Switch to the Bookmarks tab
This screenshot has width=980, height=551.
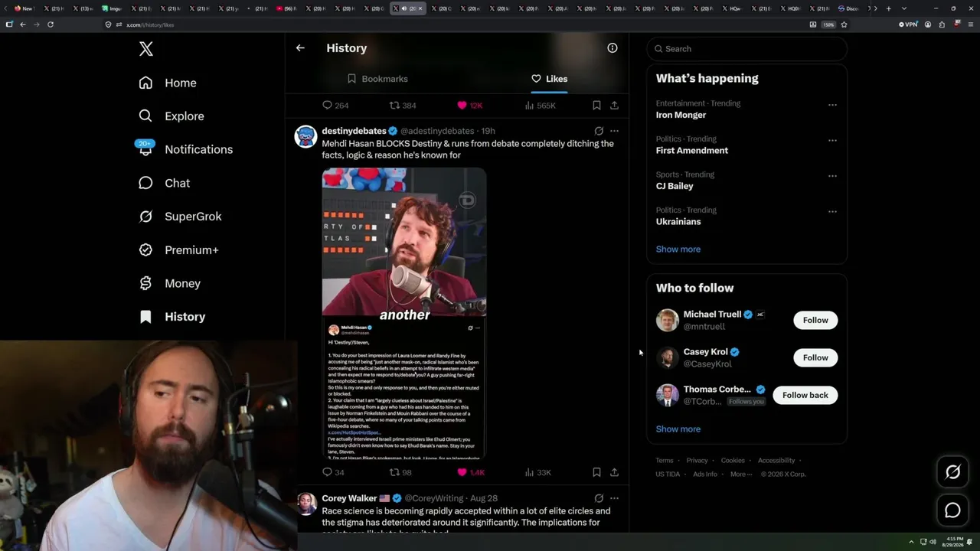[377, 79]
